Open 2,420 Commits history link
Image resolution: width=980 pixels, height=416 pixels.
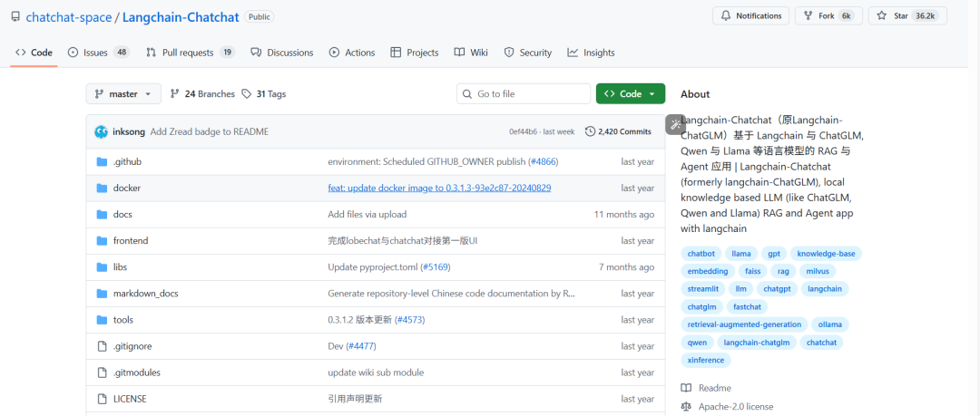coord(619,131)
